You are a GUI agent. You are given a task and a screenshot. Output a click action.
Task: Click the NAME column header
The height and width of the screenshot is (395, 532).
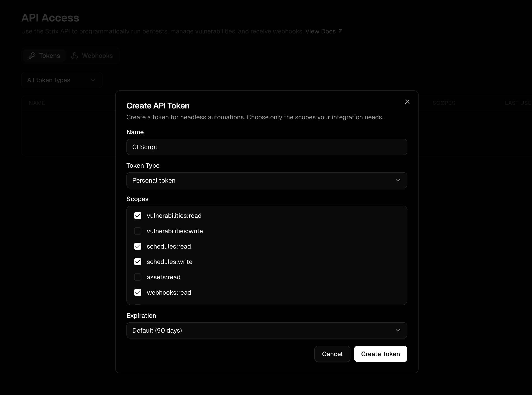(x=37, y=103)
